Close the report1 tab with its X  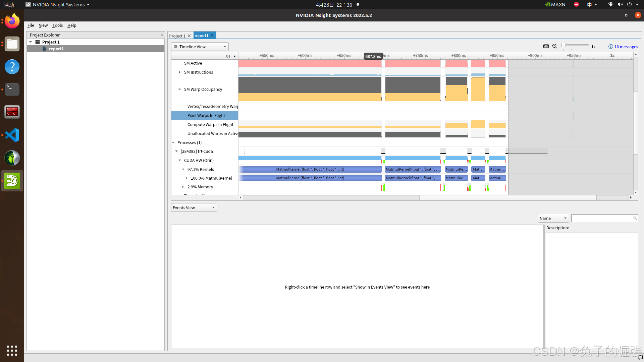pyautogui.click(x=212, y=36)
